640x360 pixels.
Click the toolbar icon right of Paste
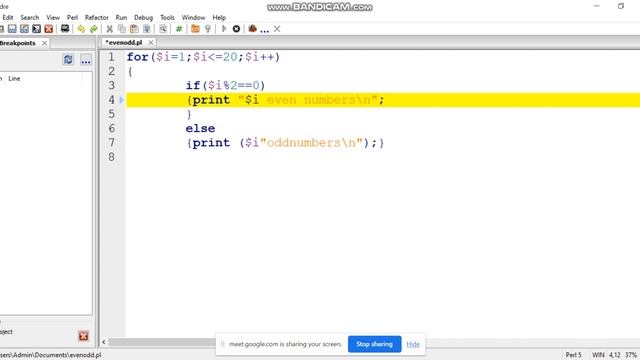pos(147,29)
